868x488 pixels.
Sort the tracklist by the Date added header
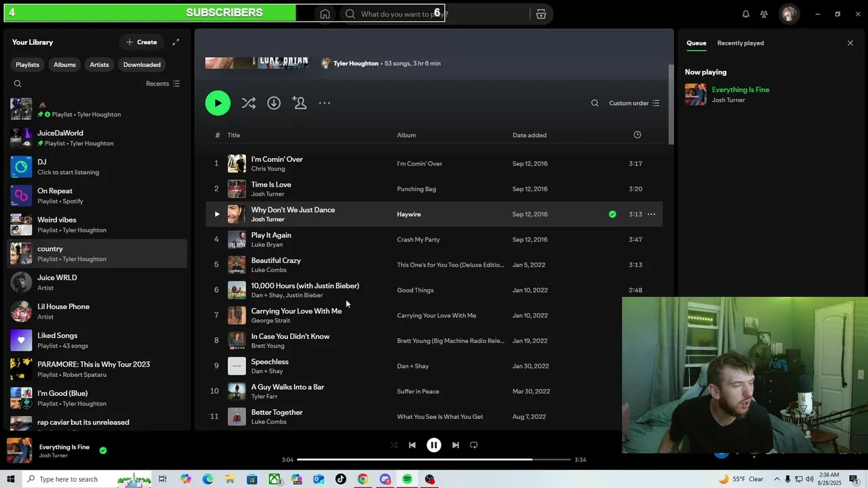[x=530, y=135]
